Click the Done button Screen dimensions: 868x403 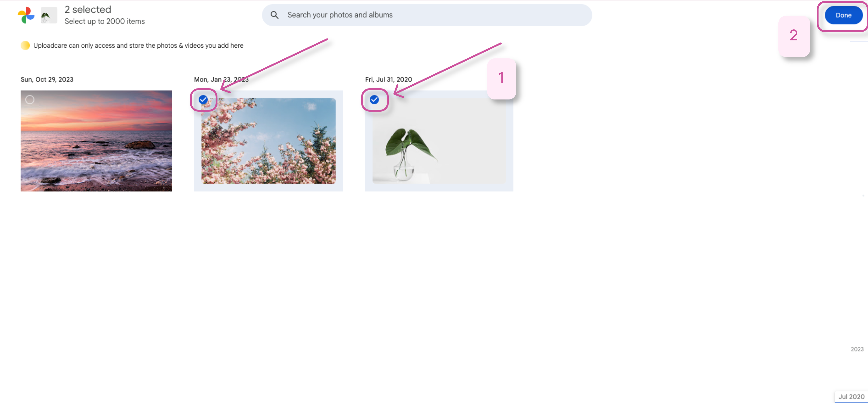(x=843, y=15)
